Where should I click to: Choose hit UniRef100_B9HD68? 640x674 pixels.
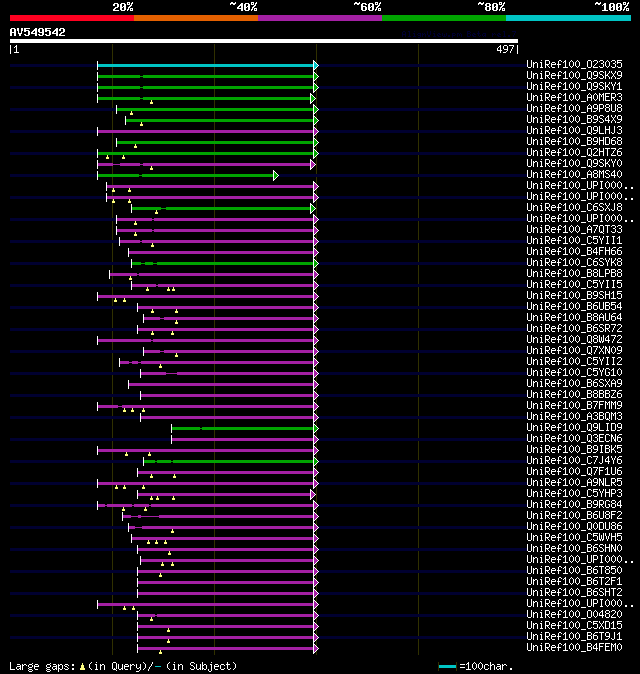(574, 141)
